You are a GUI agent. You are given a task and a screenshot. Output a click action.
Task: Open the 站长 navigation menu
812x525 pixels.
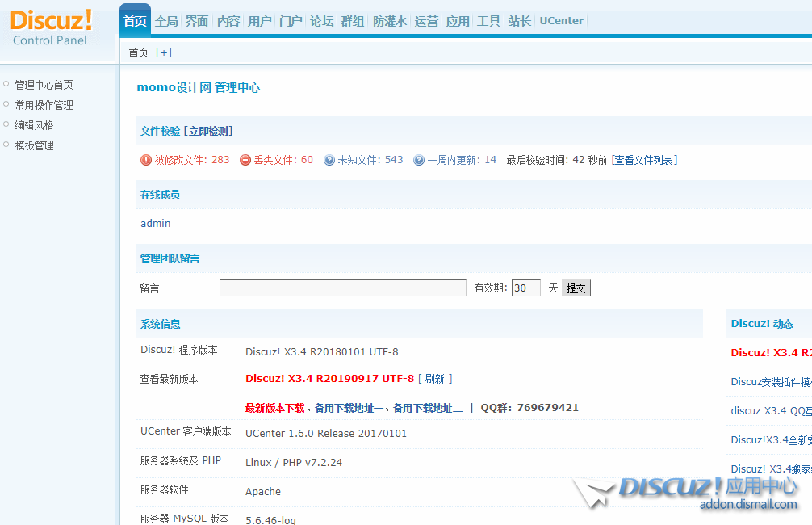coord(520,21)
